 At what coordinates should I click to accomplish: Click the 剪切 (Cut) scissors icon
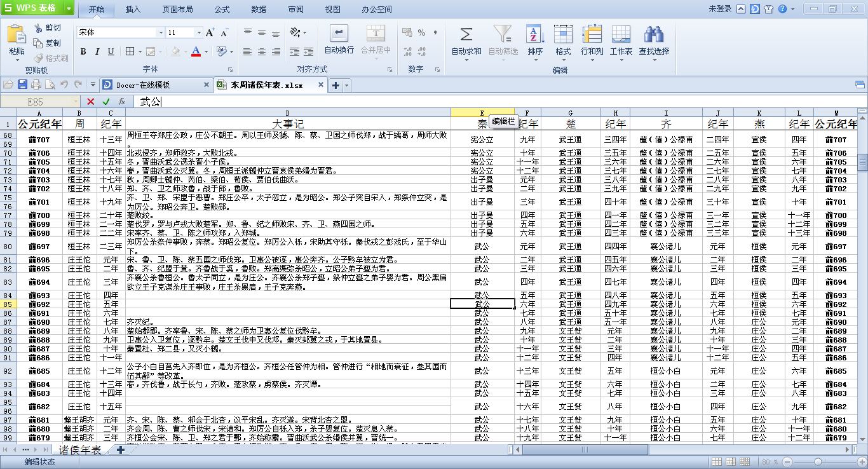(x=39, y=28)
